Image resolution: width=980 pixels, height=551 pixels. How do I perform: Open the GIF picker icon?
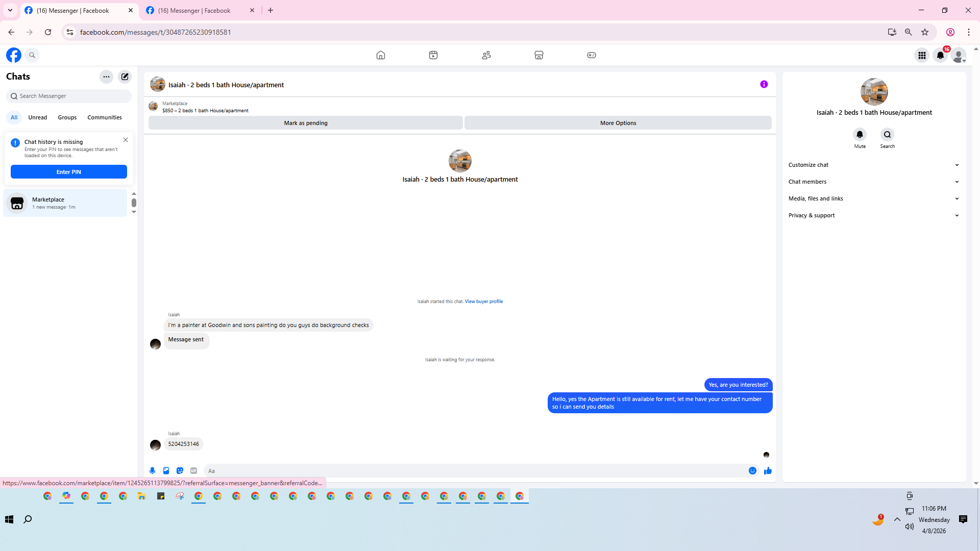pos(193,470)
